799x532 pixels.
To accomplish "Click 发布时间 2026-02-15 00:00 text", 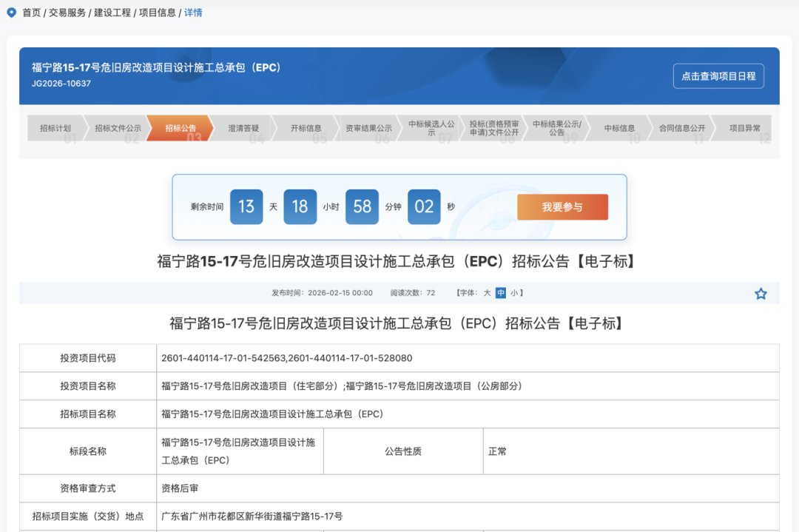I will (x=322, y=293).
